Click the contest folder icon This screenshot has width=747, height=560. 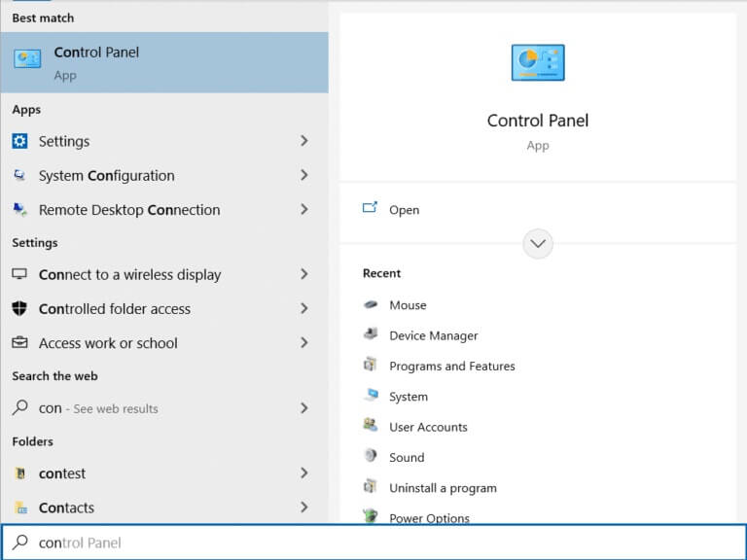[20, 472]
